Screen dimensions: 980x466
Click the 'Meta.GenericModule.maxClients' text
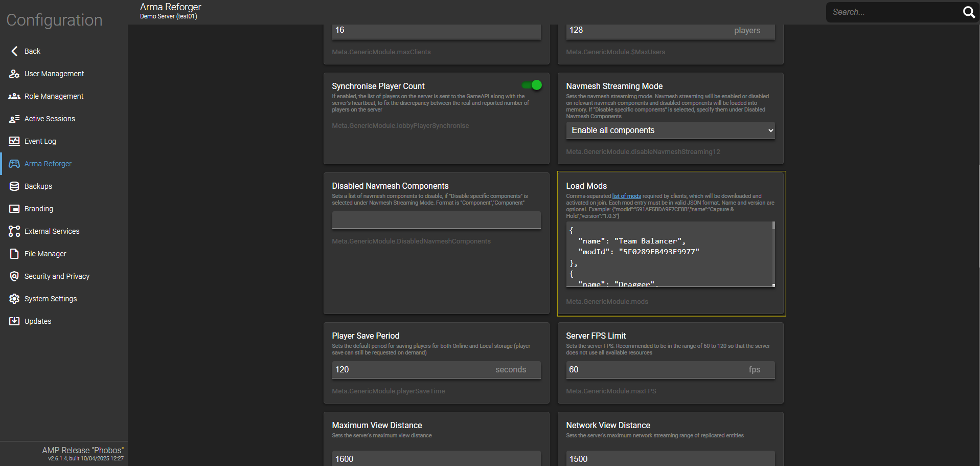(x=381, y=52)
